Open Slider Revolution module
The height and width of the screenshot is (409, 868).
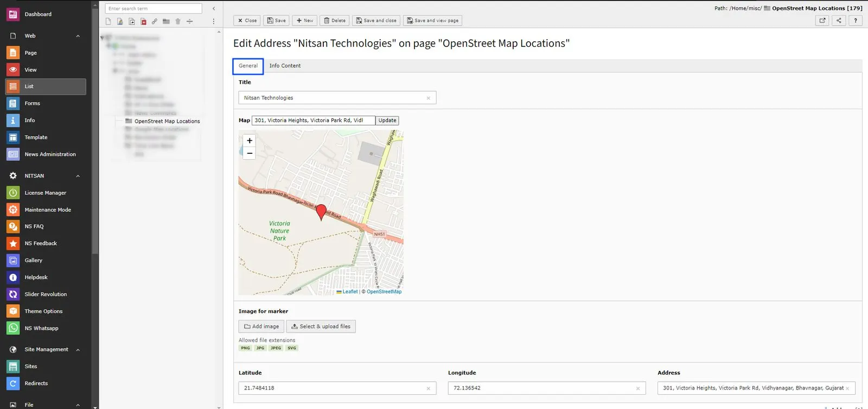[46, 294]
